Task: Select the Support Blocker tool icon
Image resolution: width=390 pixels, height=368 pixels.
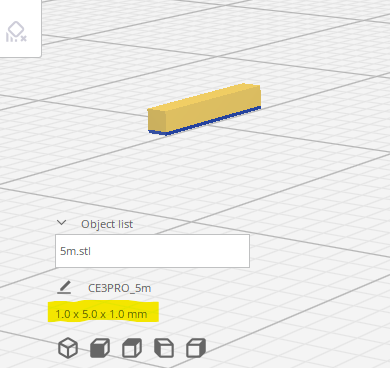Action: click(16, 32)
